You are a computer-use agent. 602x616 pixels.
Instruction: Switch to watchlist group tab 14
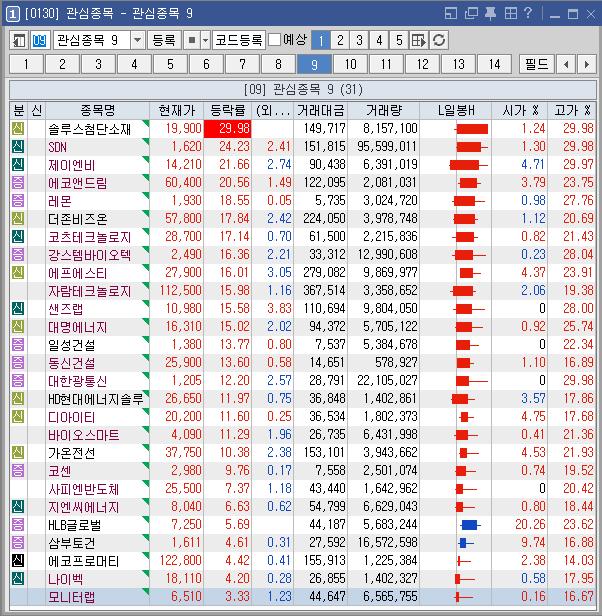(494, 64)
